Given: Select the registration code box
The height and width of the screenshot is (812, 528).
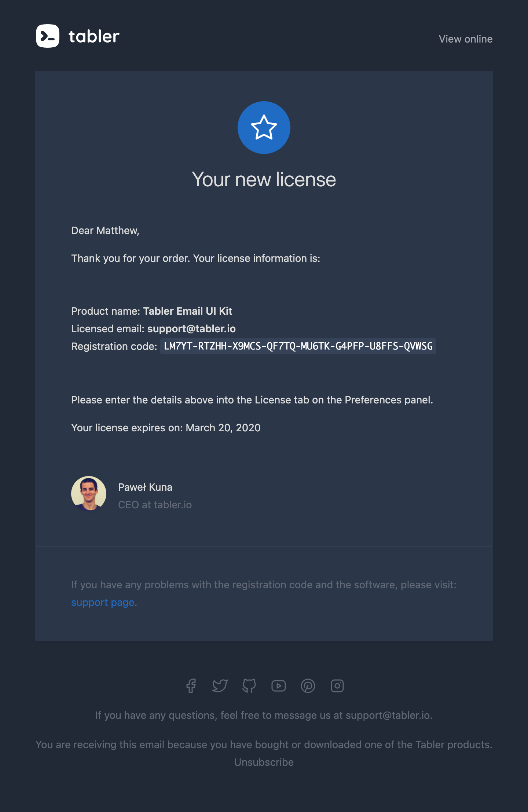Looking at the screenshot, I should (298, 346).
